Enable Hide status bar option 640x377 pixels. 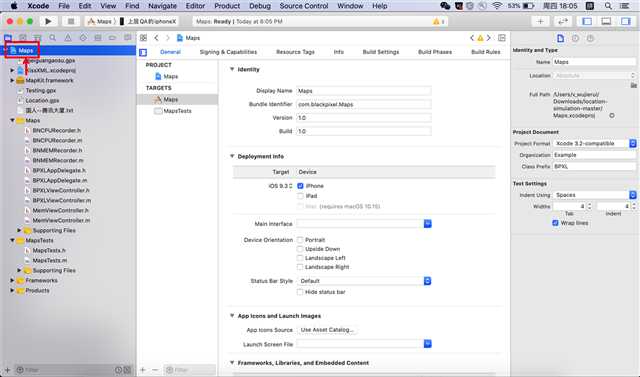(300, 292)
